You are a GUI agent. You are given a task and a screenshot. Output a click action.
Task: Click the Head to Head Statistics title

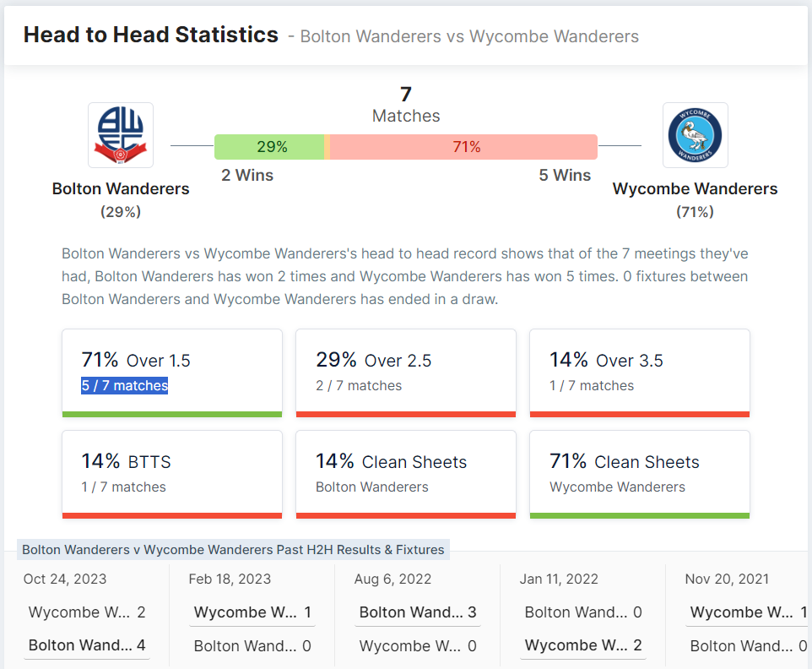click(151, 35)
